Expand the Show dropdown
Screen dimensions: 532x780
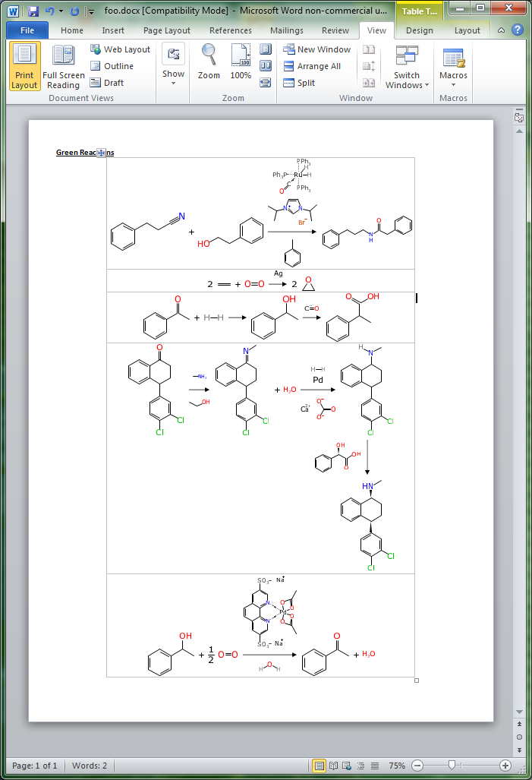(173, 66)
